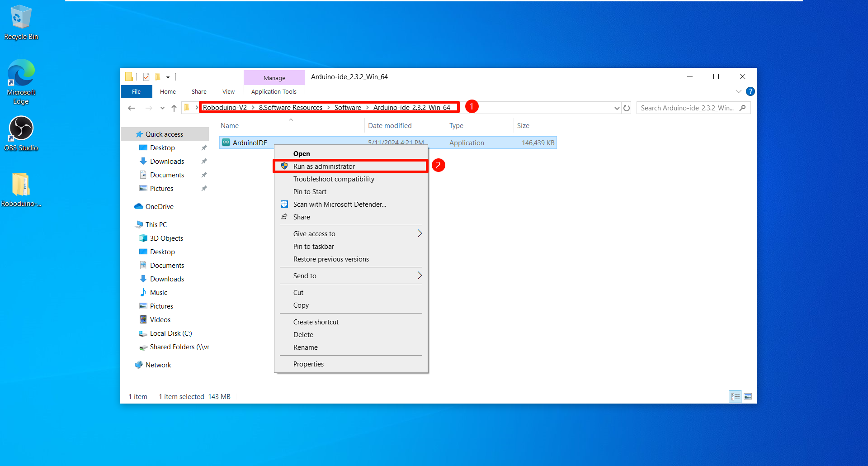The height and width of the screenshot is (466, 868).
Task: Sort by the Type column header
Action: click(x=479, y=126)
